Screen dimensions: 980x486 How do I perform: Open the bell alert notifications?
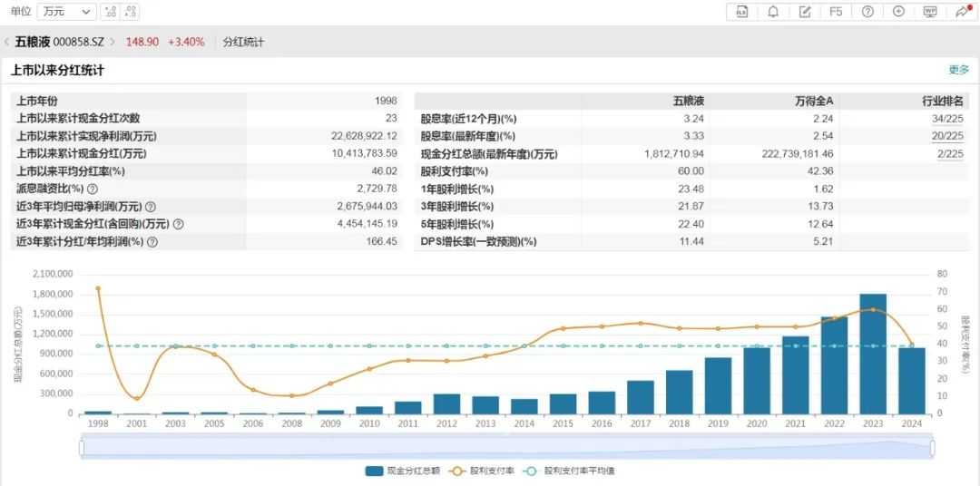pos(773,12)
